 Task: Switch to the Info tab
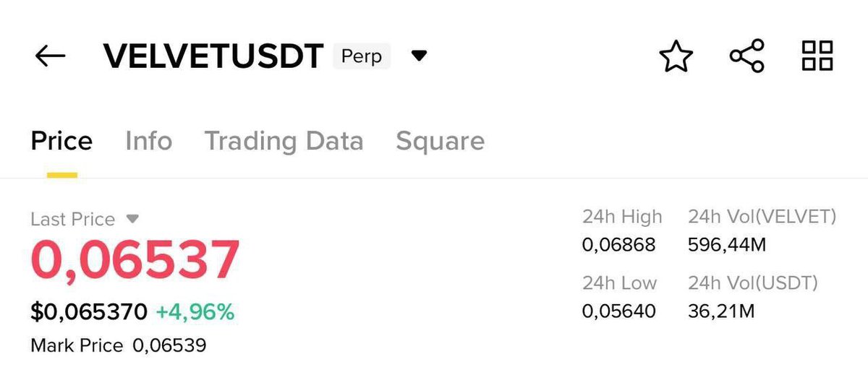(148, 140)
